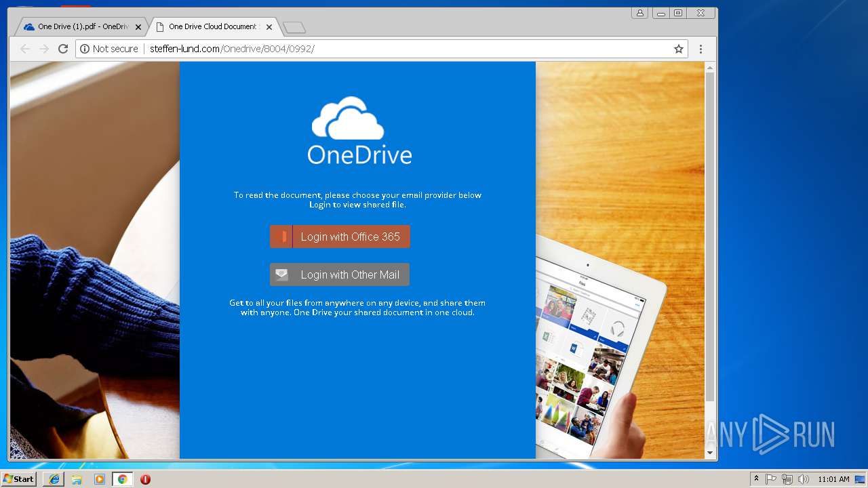Screen dimensions: 868x488
Task: Click the network tray icon
Action: 787,479
